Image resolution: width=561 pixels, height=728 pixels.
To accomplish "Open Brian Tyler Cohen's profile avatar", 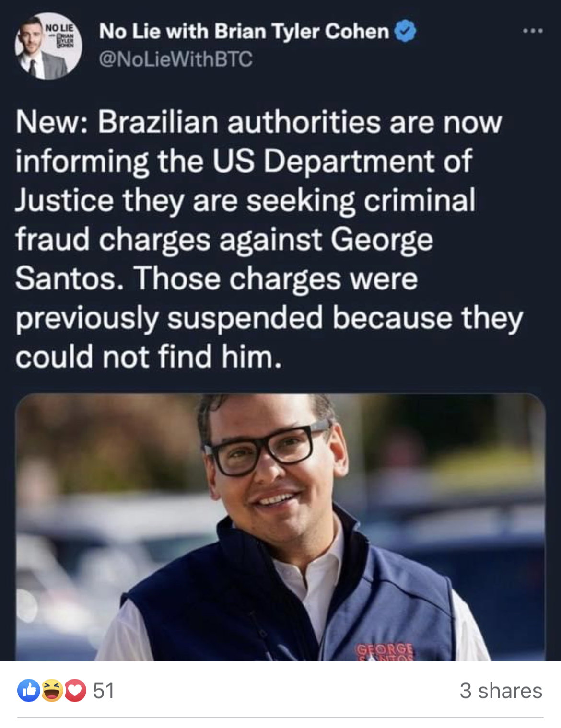I will click(48, 46).
